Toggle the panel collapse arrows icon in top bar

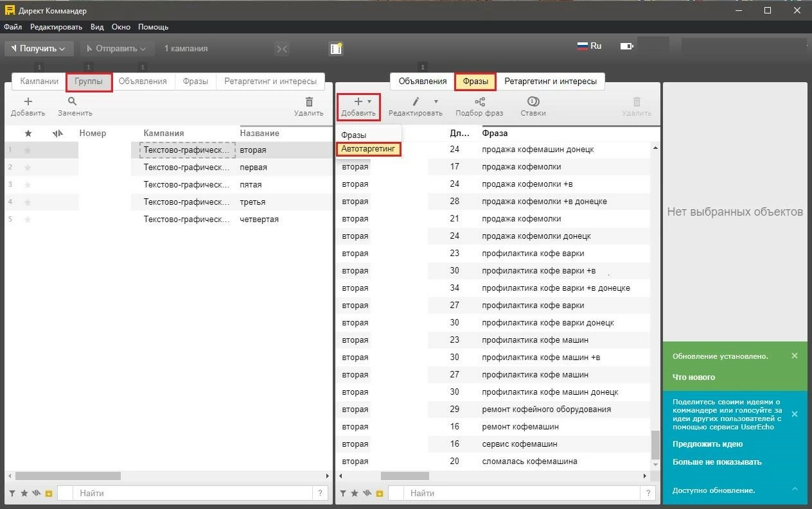tap(281, 49)
